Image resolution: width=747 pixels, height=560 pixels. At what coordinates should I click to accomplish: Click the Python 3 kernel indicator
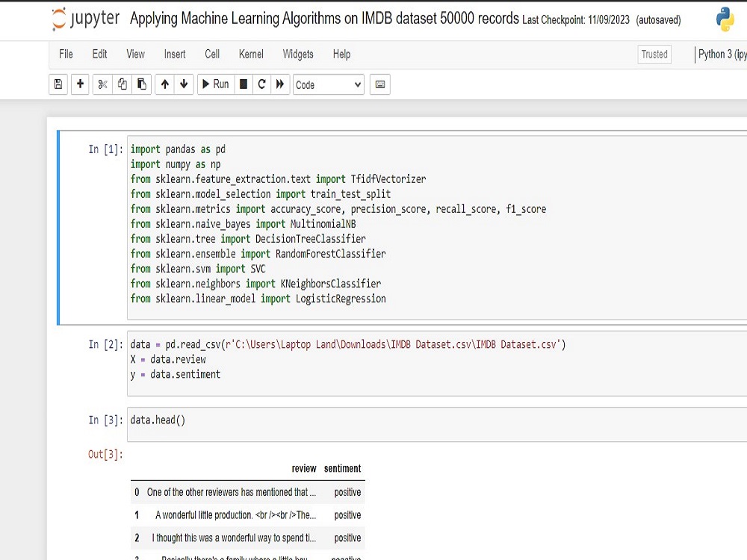(x=722, y=55)
